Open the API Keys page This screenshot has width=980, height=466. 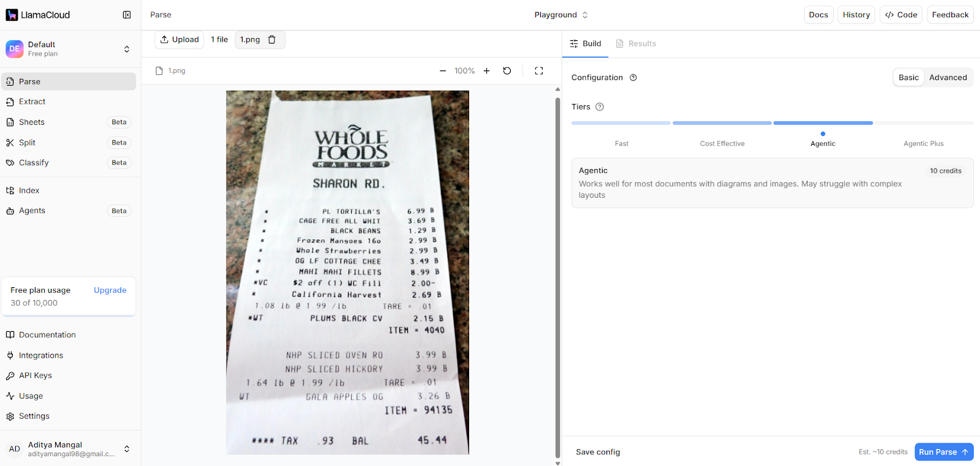point(69,375)
